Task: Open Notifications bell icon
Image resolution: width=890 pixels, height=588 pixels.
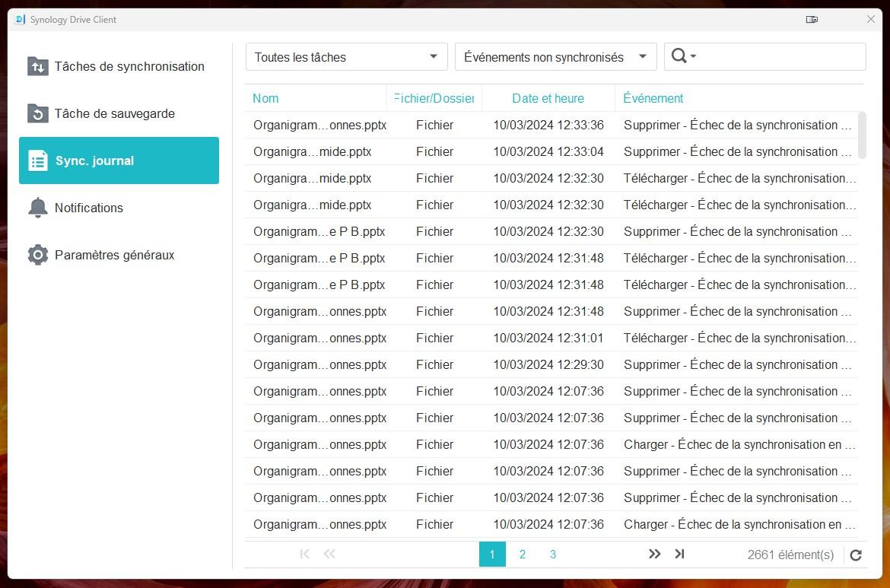Action: [x=37, y=208]
